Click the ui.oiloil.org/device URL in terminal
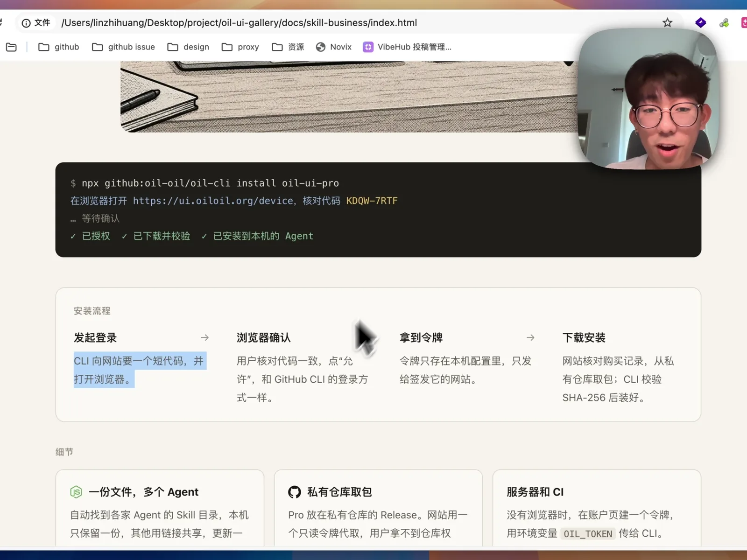Screen dimensions: 747x560 coord(213,201)
